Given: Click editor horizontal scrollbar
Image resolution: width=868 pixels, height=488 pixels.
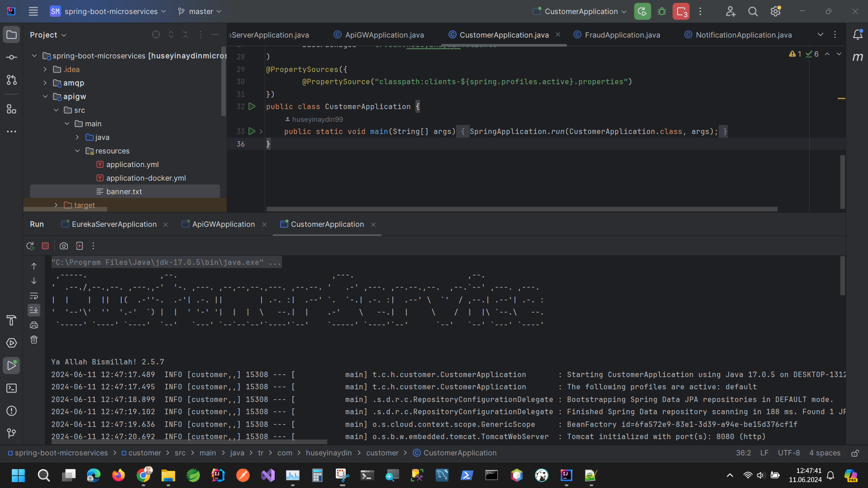Looking at the screenshot, I should click(x=522, y=209).
